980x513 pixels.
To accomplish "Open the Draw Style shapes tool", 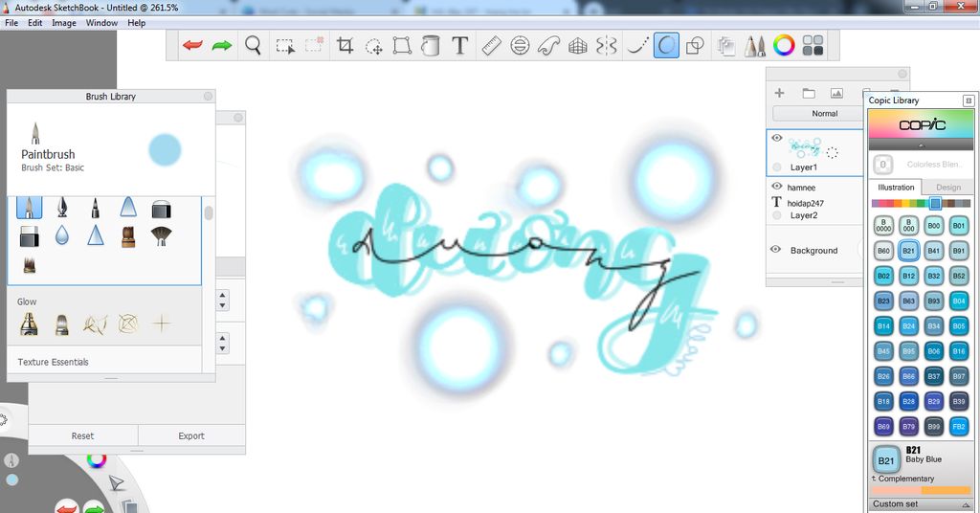I will coord(695,46).
